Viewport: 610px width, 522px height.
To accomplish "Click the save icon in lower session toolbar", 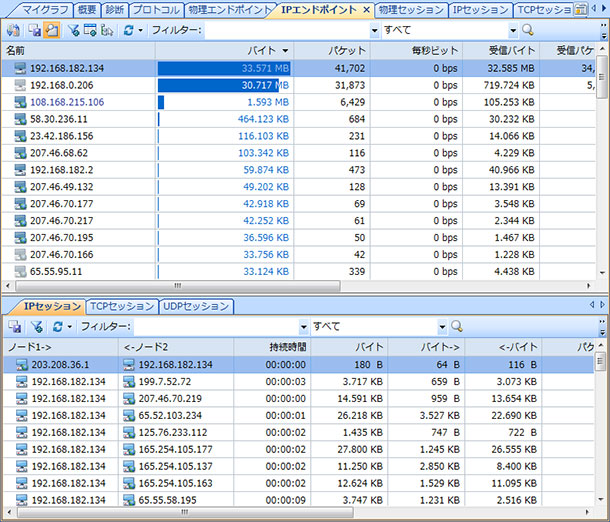I will [x=15, y=326].
